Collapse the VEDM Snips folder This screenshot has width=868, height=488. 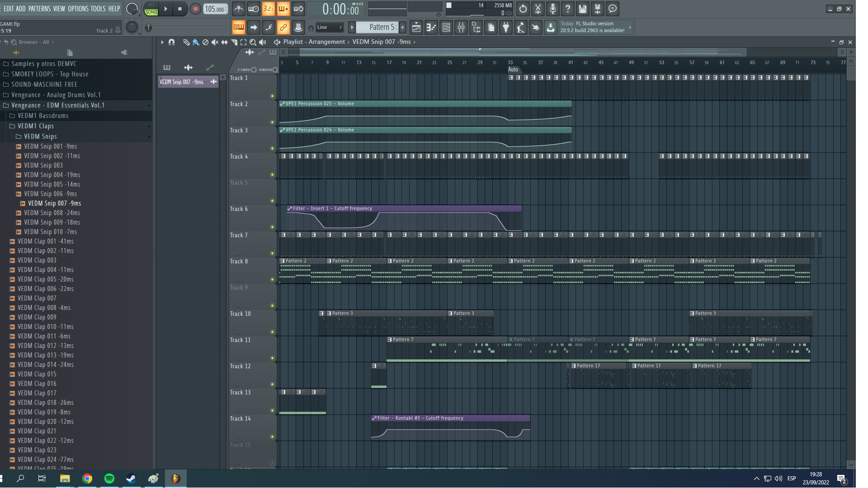click(40, 136)
